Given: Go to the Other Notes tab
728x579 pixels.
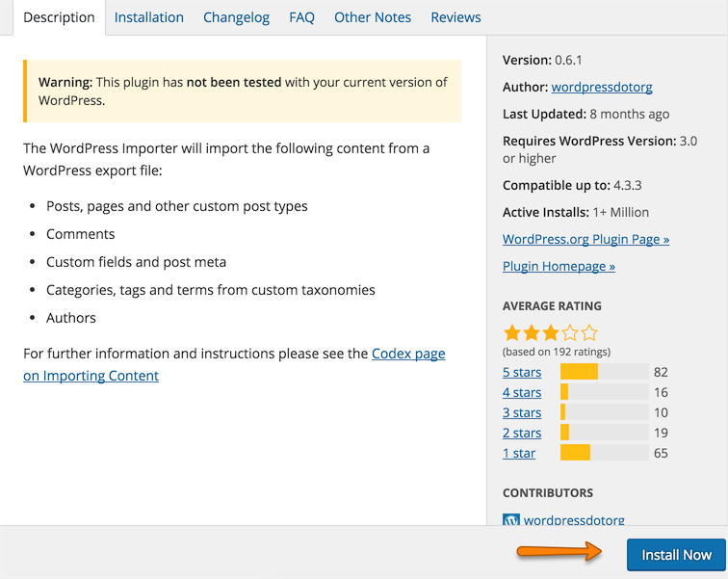Looking at the screenshot, I should [372, 17].
